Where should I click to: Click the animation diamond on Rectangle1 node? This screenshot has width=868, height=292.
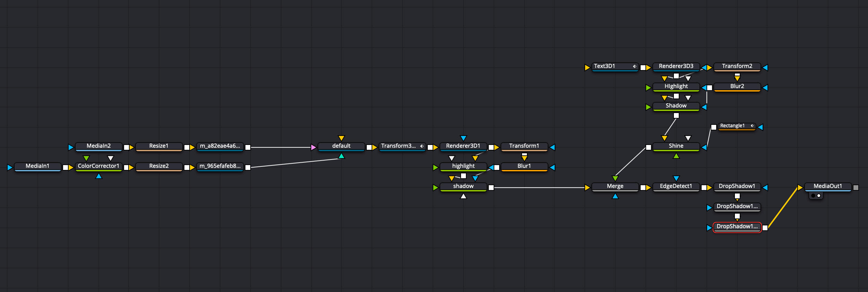(752, 126)
